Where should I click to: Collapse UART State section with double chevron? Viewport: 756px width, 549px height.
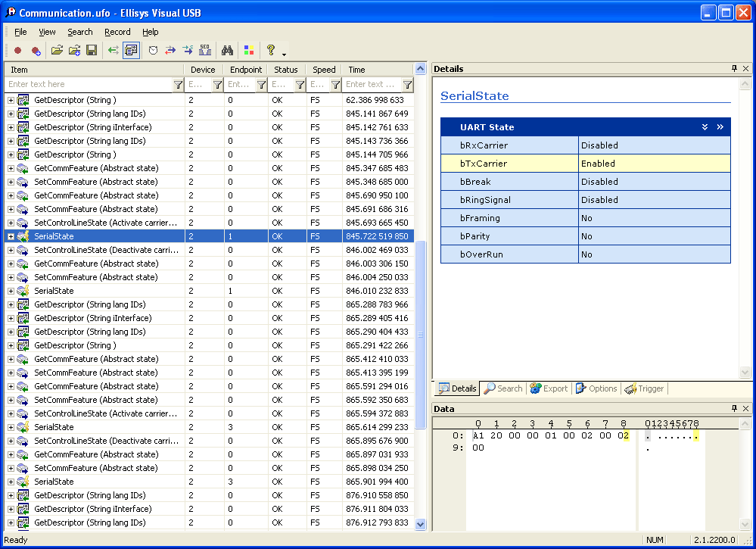(705, 127)
